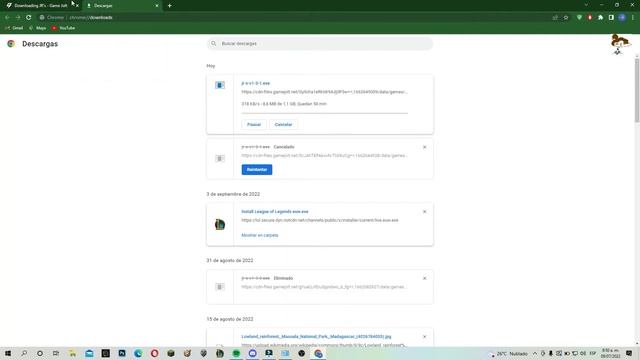This screenshot has width=640, height=360.
Task: Click the Buscar descargas search field
Action: (x=320, y=43)
